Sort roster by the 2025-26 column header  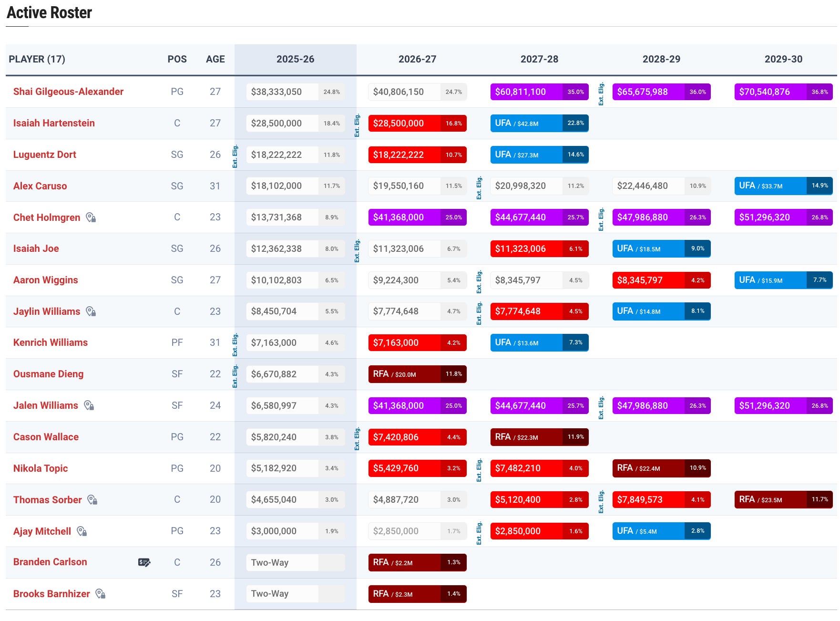click(295, 59)
